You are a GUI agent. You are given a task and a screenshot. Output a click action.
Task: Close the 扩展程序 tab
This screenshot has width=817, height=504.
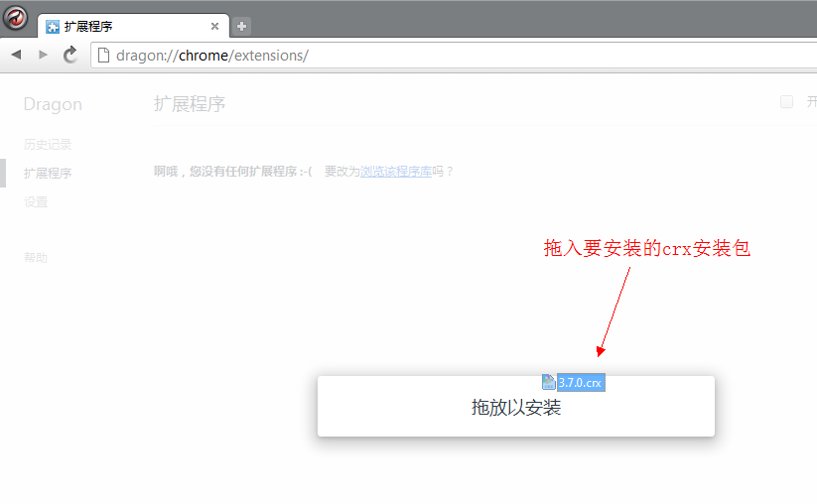click(x=214, y=26)
